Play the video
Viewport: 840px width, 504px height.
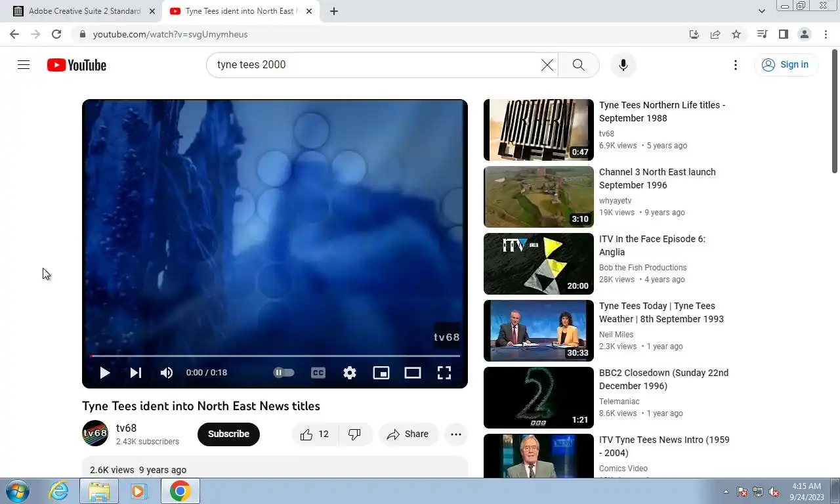pyautogui.click(x=105, y=373)
